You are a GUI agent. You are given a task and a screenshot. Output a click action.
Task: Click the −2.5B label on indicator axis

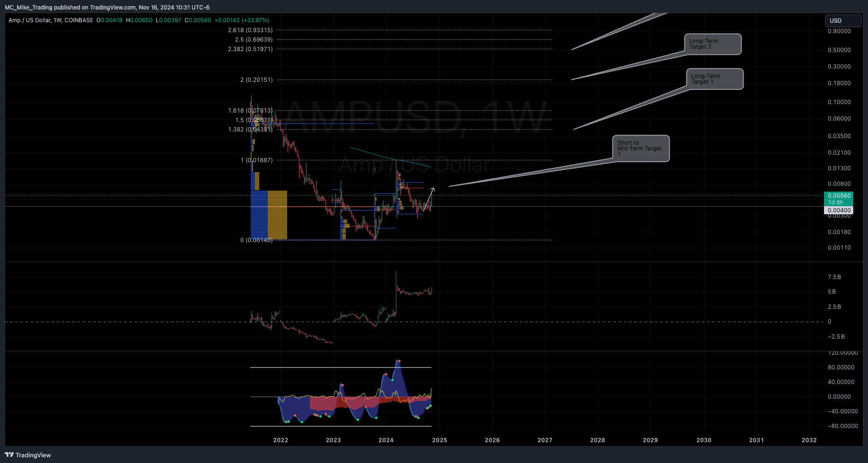836,337
